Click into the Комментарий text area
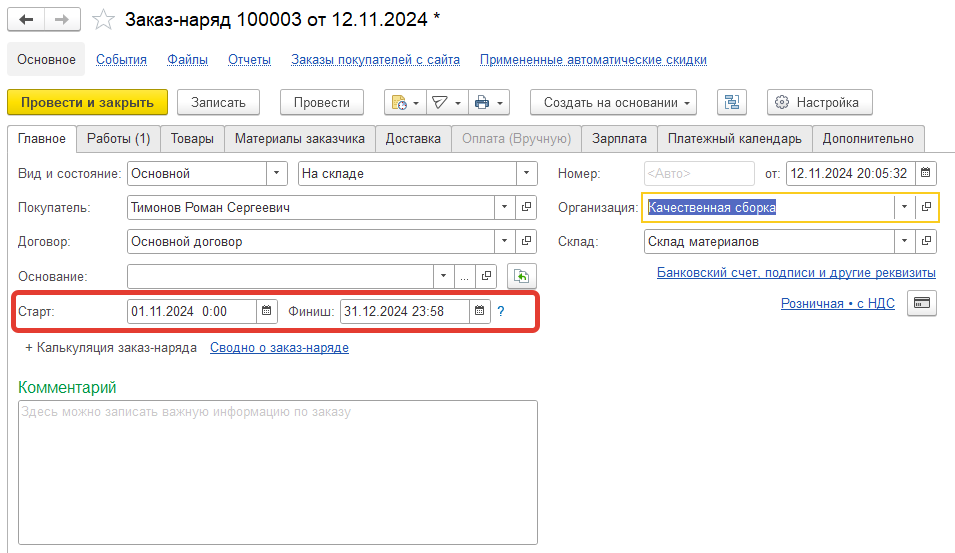The width and height of the screenshot is (955, 553). point(278,472)
